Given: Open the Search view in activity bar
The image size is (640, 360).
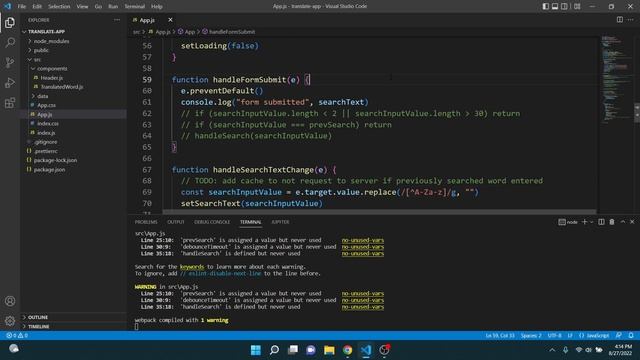Looking at the screenshot, I should [x=10, y=42].
